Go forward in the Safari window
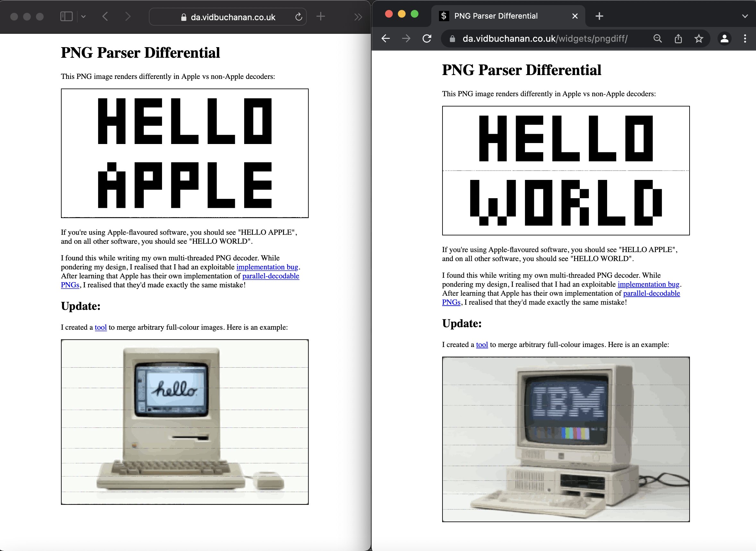756x551 pixels. (x=128, y=16)
